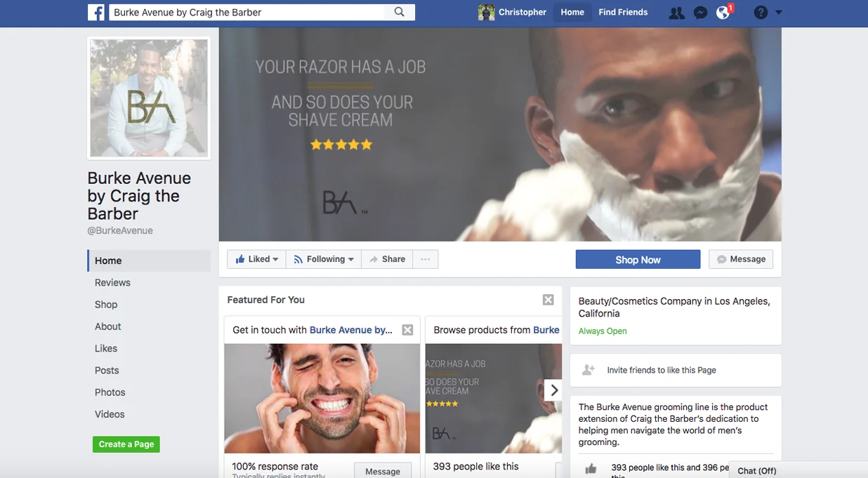
Task: Click Beauty/Cosmetics Company category text
Action: pos(674,307)
